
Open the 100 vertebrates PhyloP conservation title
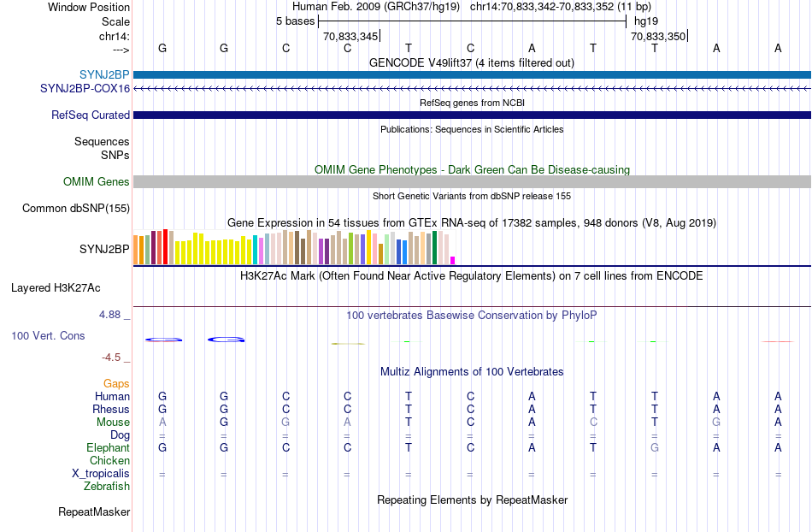click(x=471, y=315)
